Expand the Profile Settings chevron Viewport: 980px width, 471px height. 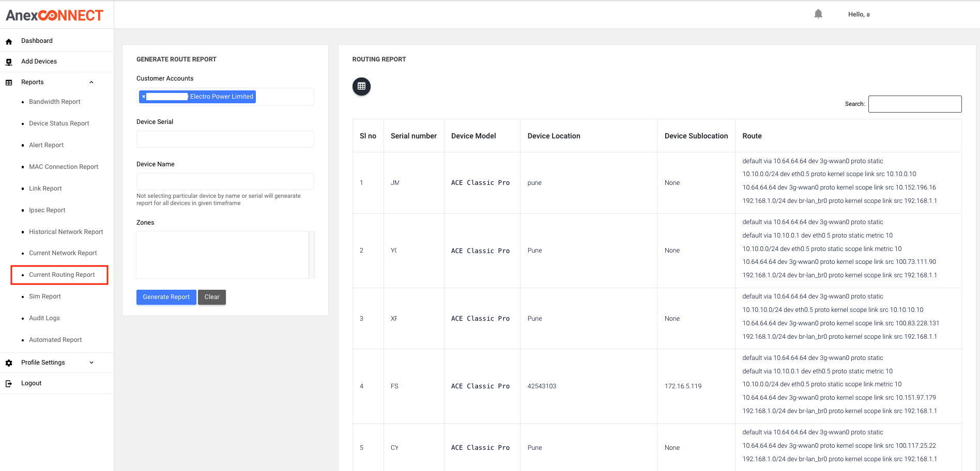click(x=91, y=363)
